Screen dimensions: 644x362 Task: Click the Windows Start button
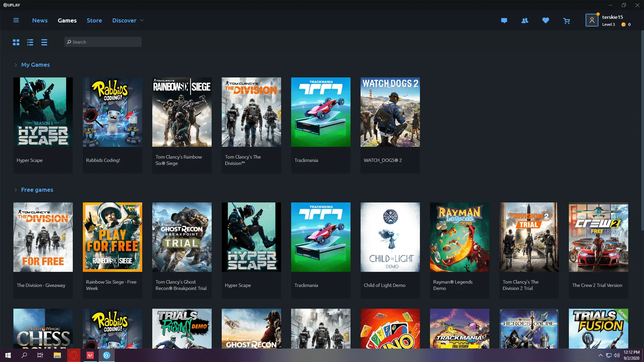[x=8, y=355]
